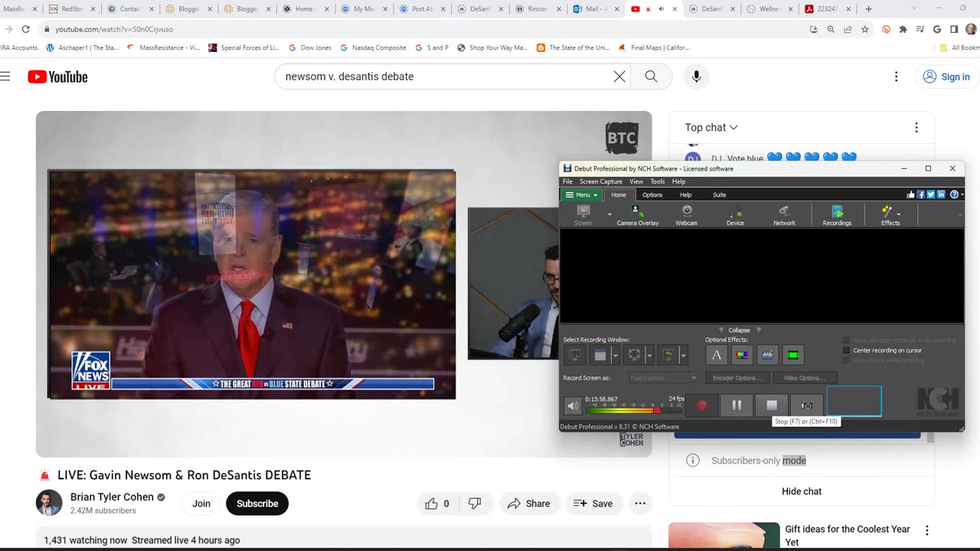Viewport: 980px width, 551px height.
Task: Switch to the Suite tab in Debut
Action: point(720,194)
